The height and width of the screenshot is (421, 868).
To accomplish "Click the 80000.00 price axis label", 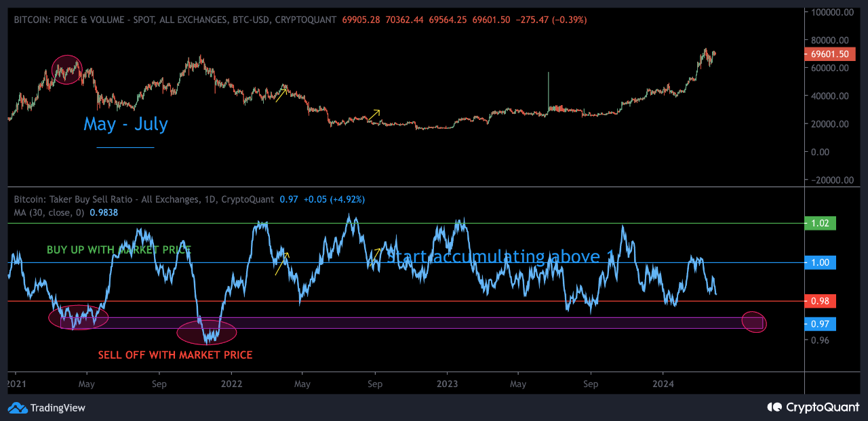I will tap(831, 40).
